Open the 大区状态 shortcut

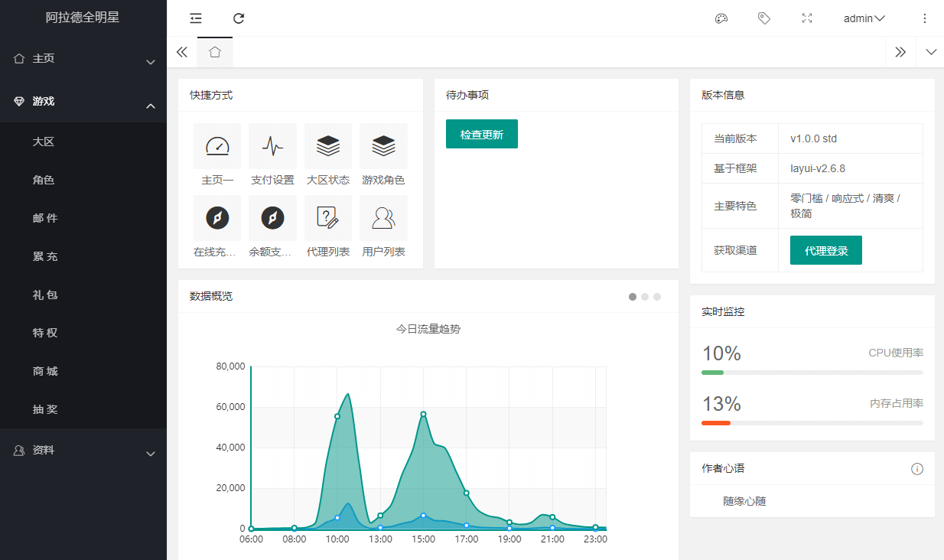(x=328, y=155)
